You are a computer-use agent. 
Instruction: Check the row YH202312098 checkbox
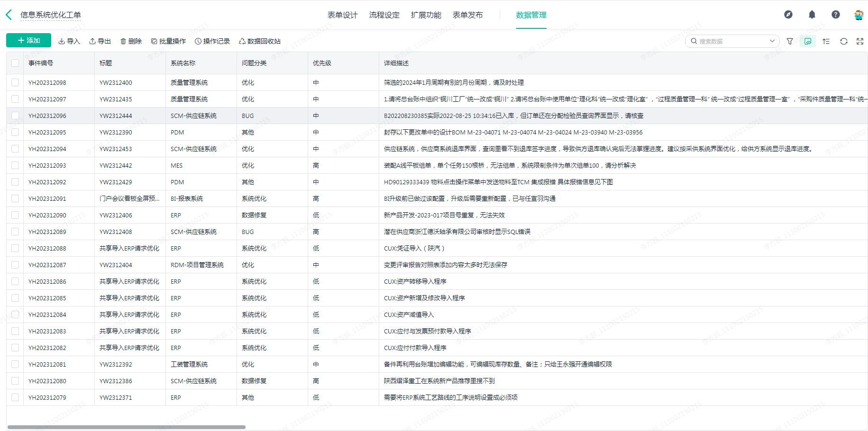tap(15, 82)
